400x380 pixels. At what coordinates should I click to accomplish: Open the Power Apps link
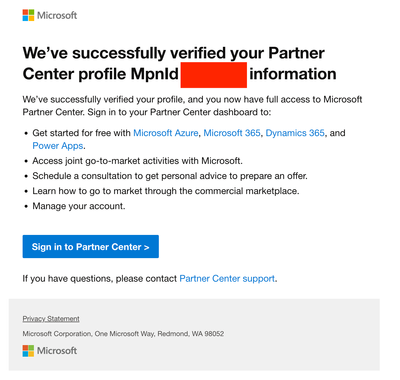pyautogui.click(x=58, y=146)
